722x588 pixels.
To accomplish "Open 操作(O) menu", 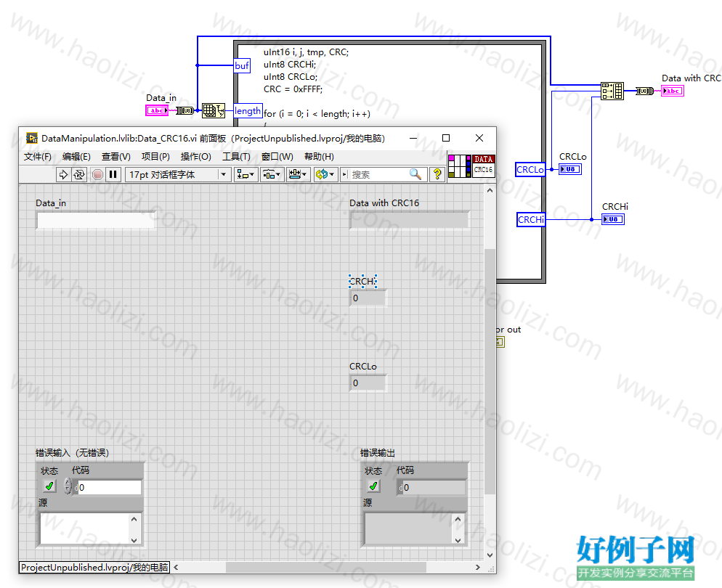I will tap(195, 156).
